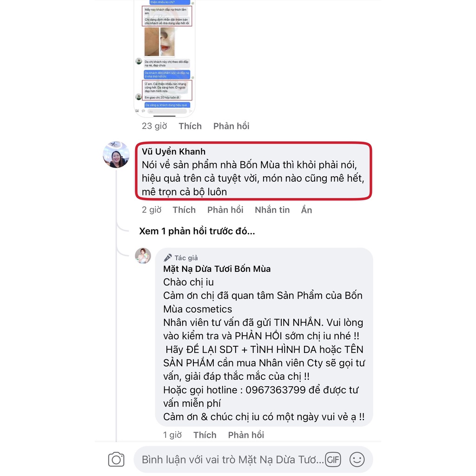Open Vũ Uyển Khanh's profile picture
This screenshot has width=476, height=476.
(x=116, y=154)
